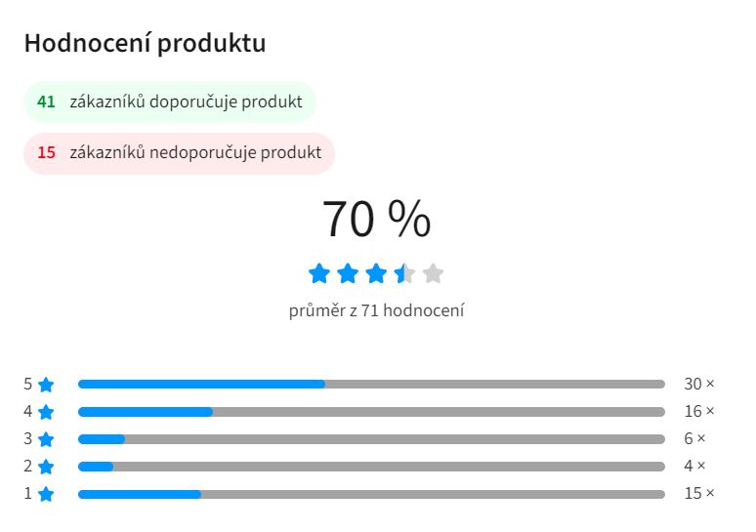Click the star icon beside the 3 rating row
This screenshot has height=532, width=756.
pyautogui.click(x=46, y=439)
